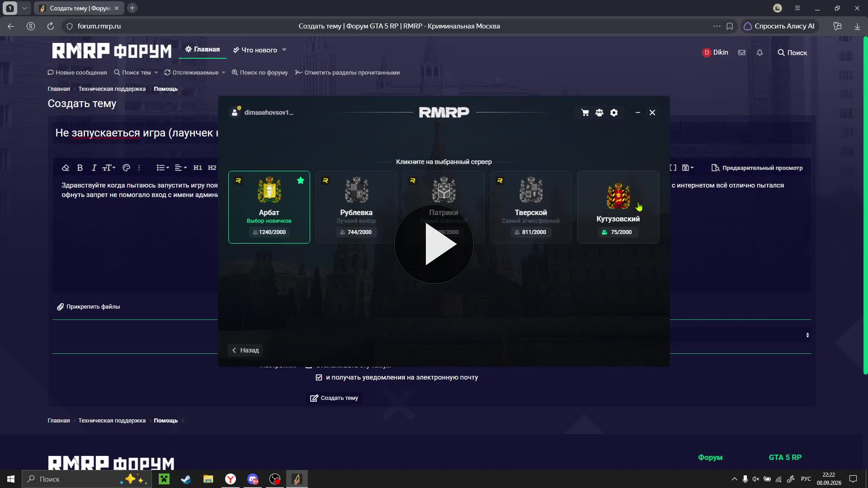Select the Арбат server card

(x=269, y=207)
